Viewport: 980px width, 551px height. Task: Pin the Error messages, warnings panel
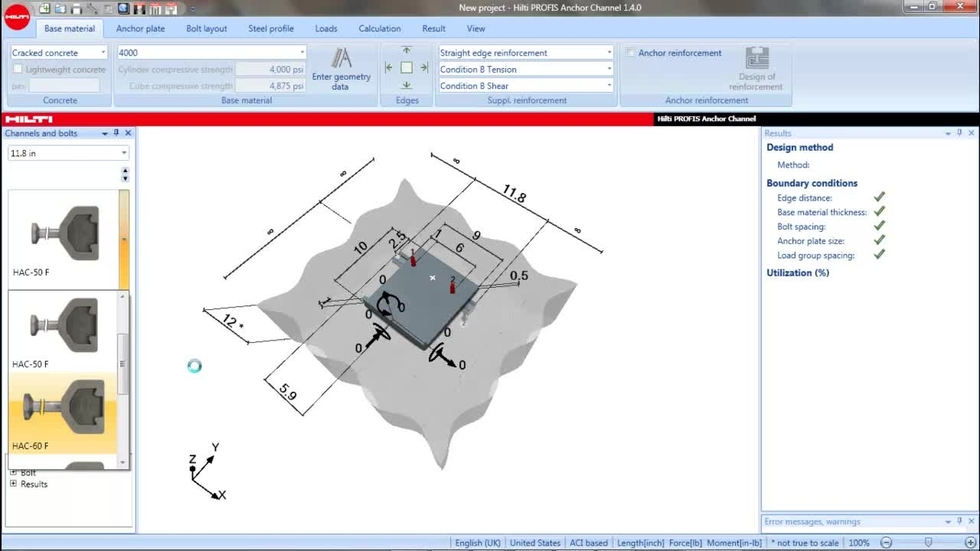(959, 521)
